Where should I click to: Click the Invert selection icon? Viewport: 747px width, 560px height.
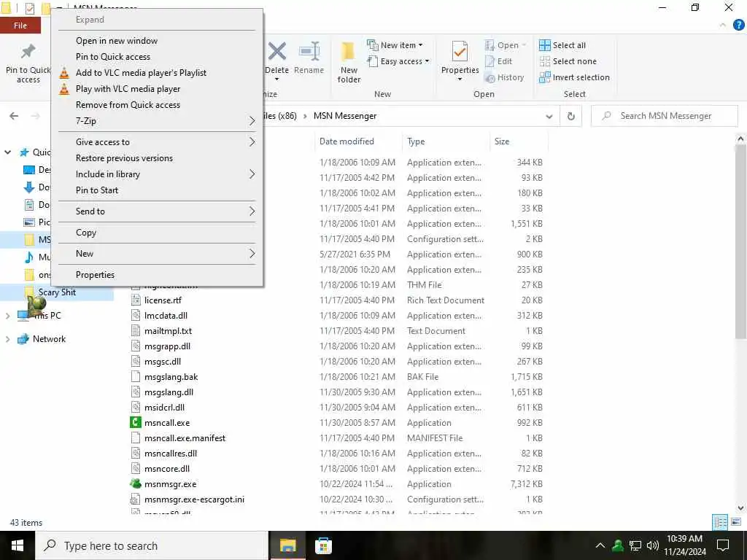click(544, 77)
